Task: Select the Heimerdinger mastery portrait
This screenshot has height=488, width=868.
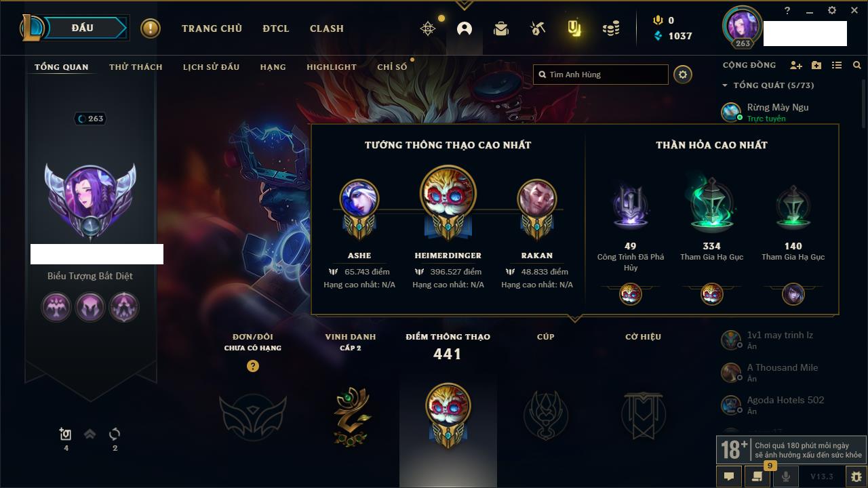Action: (x=448, y=193)
